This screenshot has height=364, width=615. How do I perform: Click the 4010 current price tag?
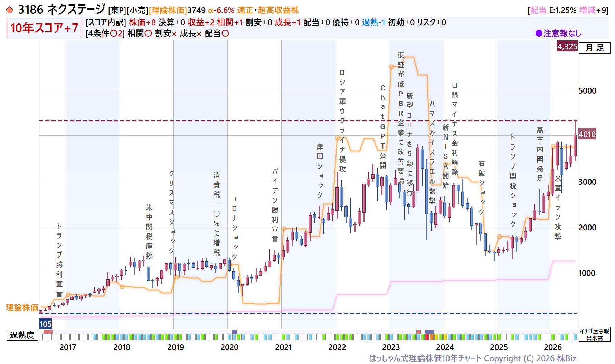587,134
